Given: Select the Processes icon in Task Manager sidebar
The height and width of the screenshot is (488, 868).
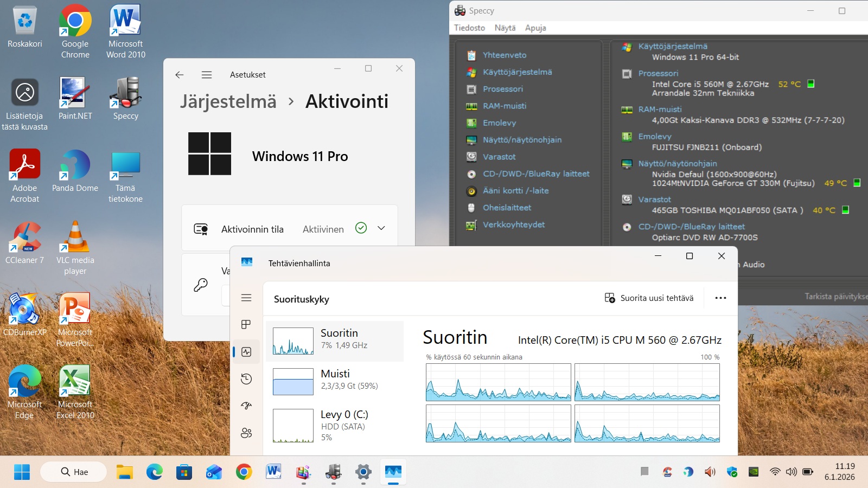Looking at the screenshot, I should pyautogui.click(x=246, y=324).
